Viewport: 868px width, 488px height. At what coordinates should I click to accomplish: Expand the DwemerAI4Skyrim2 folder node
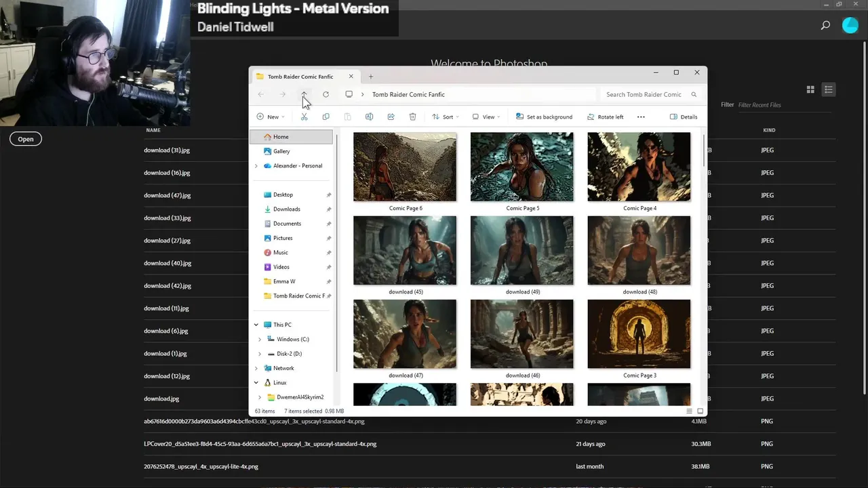[260, 397]
